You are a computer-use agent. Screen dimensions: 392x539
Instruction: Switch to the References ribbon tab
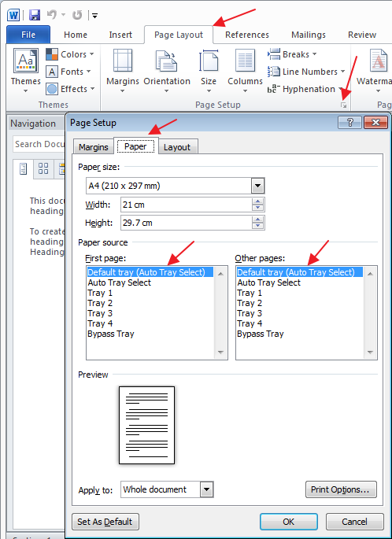pos(247,35)
